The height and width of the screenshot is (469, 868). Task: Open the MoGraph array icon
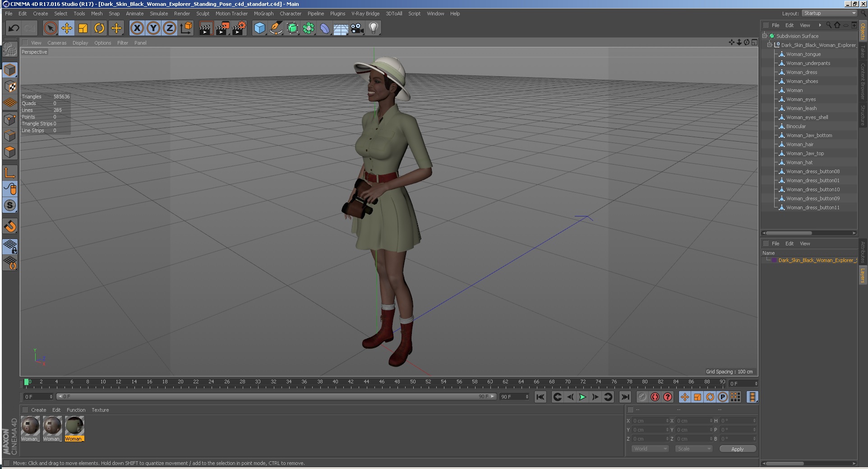pos(309,28)
